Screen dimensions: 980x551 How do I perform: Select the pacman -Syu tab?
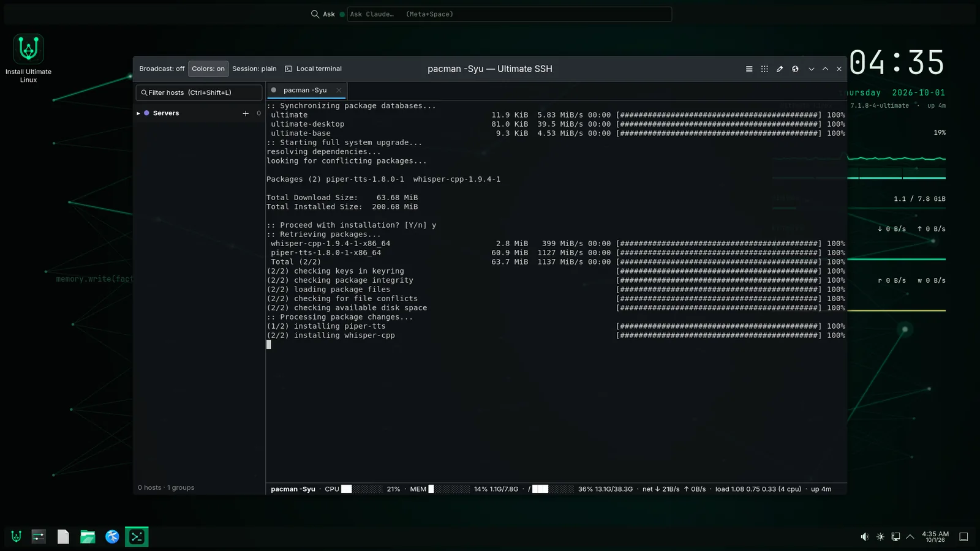[307, 90]
